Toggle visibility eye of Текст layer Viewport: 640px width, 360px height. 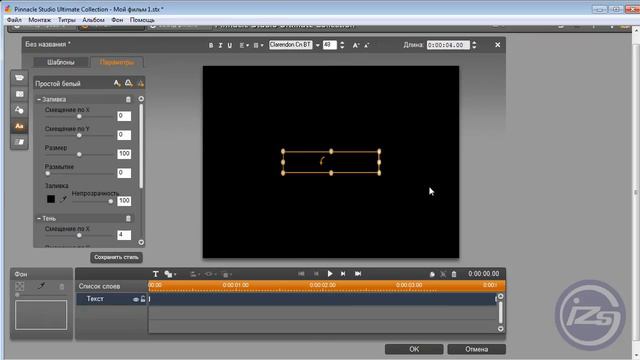(x=136, y=299)
